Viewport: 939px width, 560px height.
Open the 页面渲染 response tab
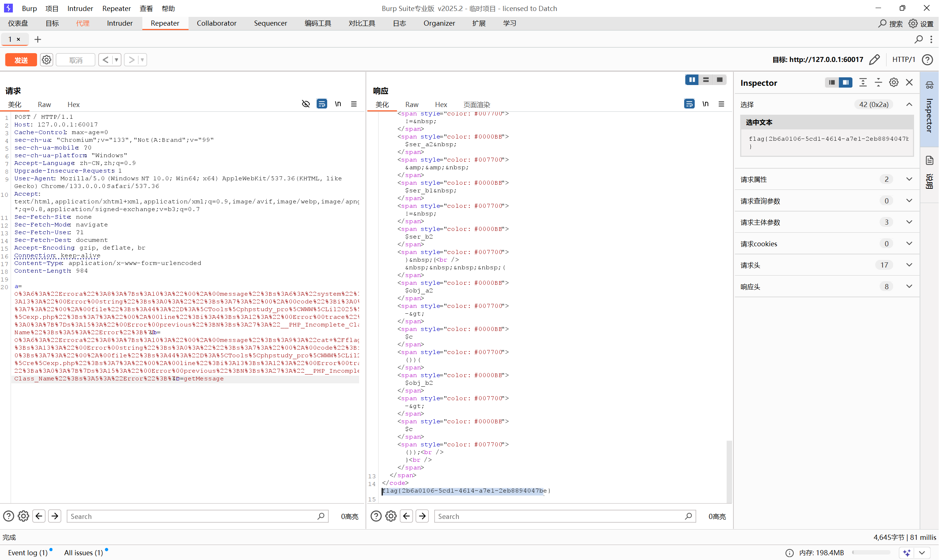tap(476, 104)
